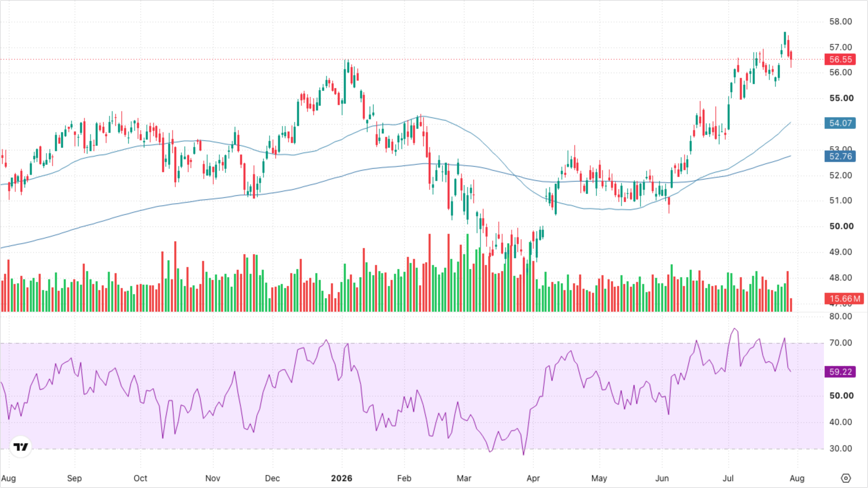The width and height of the screenshot is (868, 488).
Task: Click the 40.00 RSI axis label
Action: tap(841, 422)
